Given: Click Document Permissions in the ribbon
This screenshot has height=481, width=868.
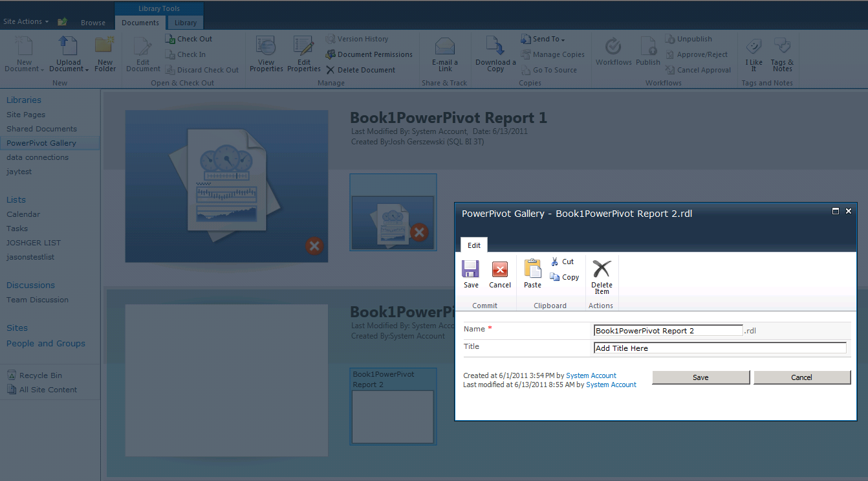Looking at the screenshot, I should click(369, 54).
